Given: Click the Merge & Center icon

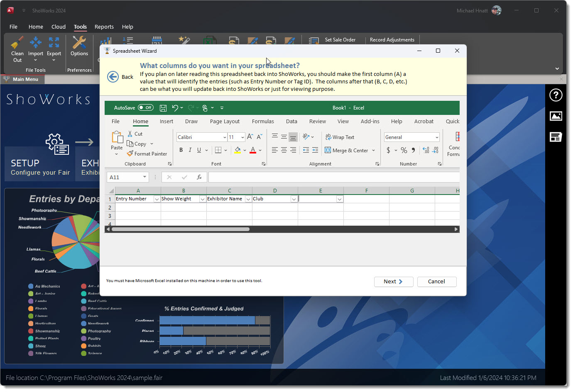Looking at the screenshot, I should pyautogui.click(x=328, y=150).
